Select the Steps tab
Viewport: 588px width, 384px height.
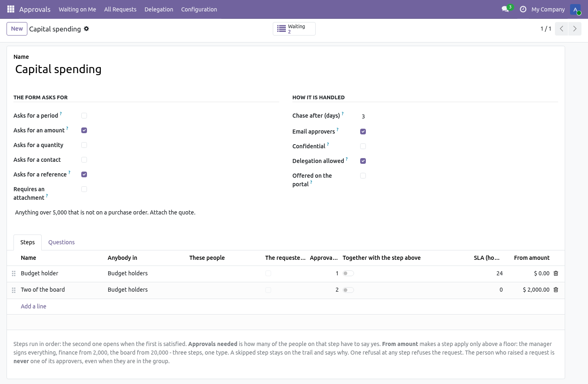[x=27, y=242]
